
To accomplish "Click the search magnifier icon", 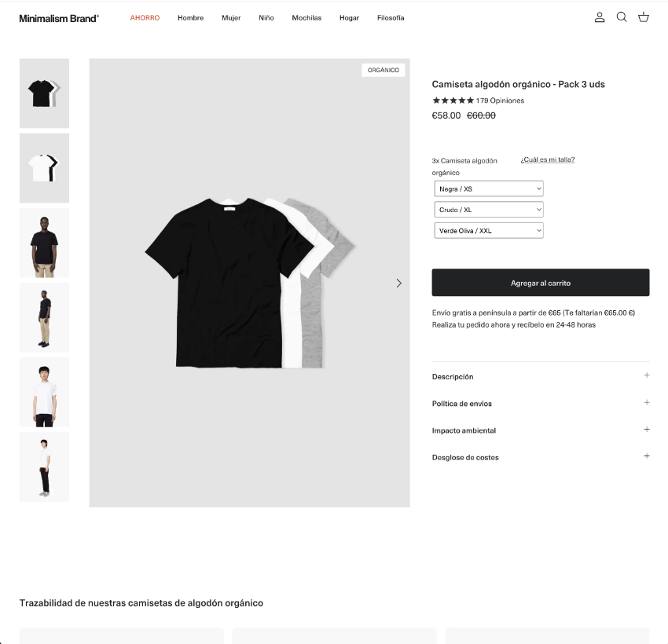I will point(622,17).
